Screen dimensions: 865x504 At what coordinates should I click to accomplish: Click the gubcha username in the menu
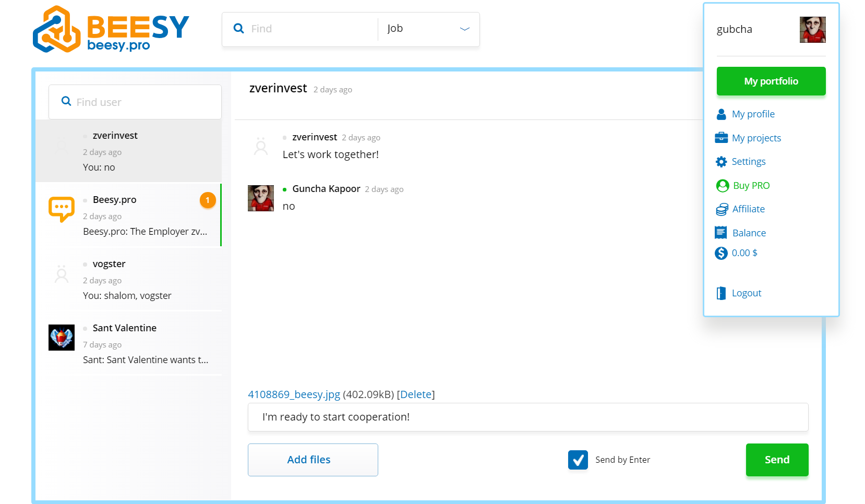[x=735, y=29]
